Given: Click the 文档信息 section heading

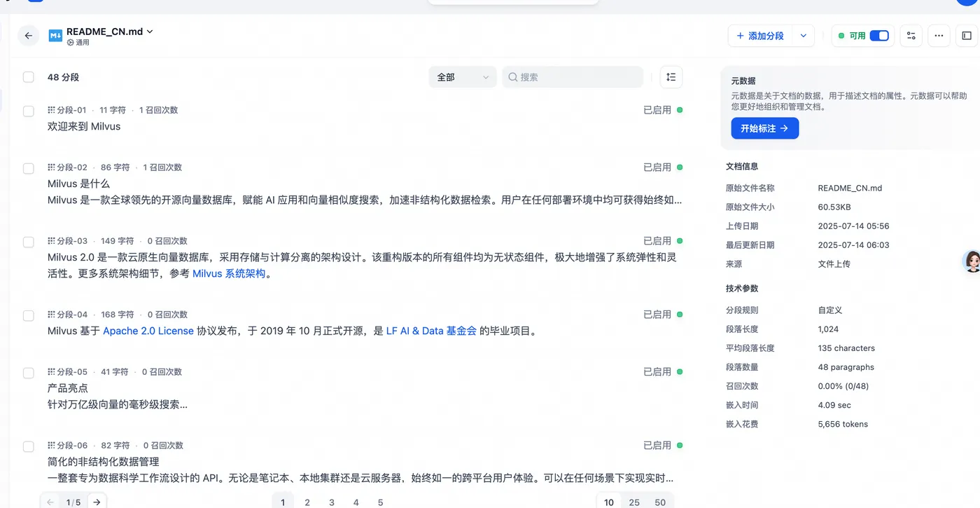Looking at the screenshot, I should [742, 167].
